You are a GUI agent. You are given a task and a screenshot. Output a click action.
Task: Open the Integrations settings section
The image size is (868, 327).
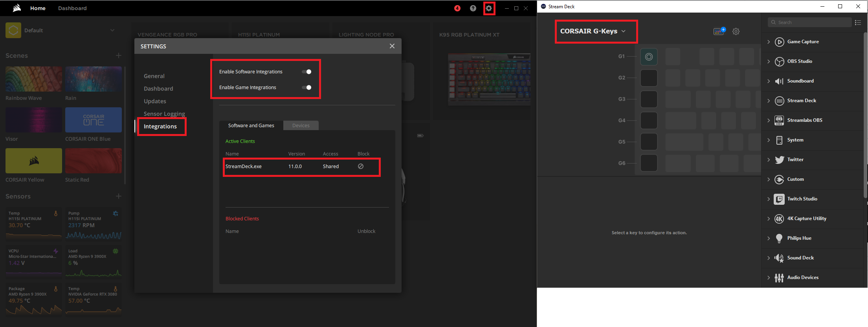click(160, 126)
